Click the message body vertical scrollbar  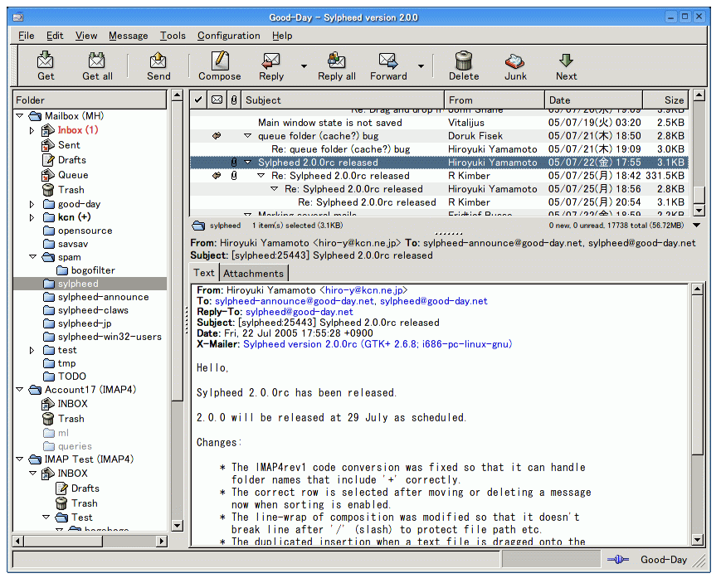click(697, 414)
